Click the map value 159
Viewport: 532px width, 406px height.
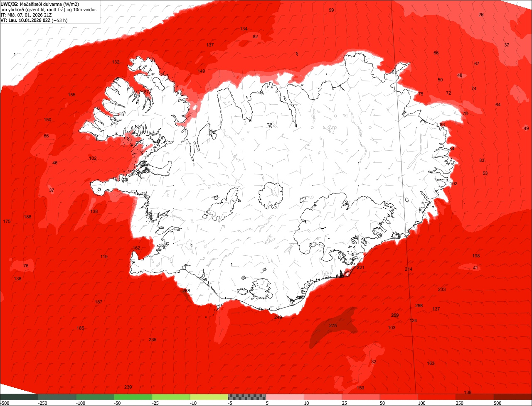pyautogui.click(x=361, y=388)
